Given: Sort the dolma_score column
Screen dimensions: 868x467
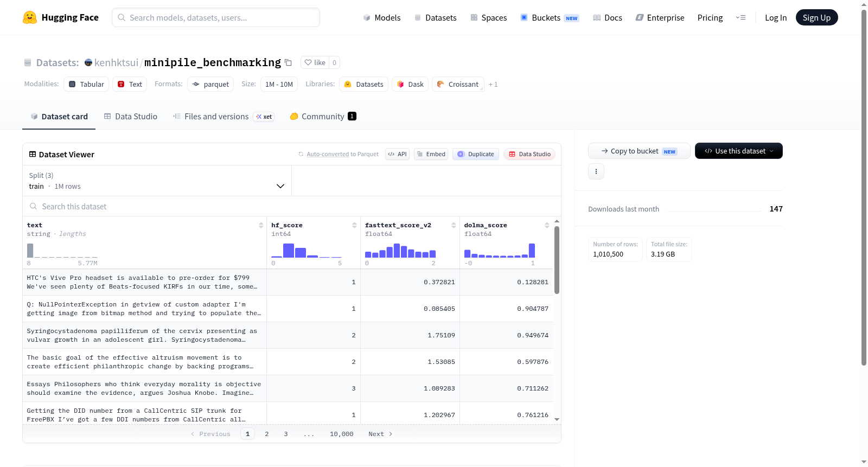Looking at the screenshot, I should coord(547,225).
